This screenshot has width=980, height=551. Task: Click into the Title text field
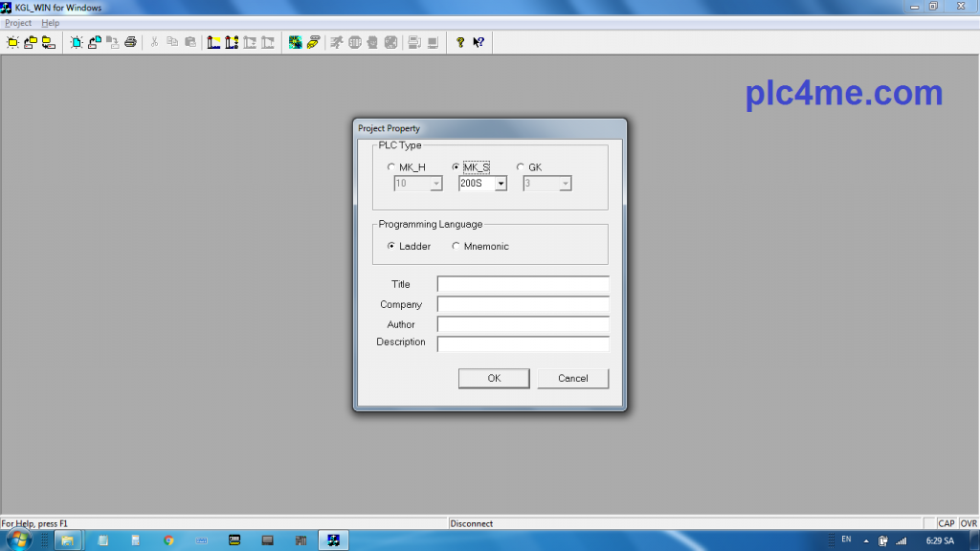pyautogui.click(x=523, y=284)
